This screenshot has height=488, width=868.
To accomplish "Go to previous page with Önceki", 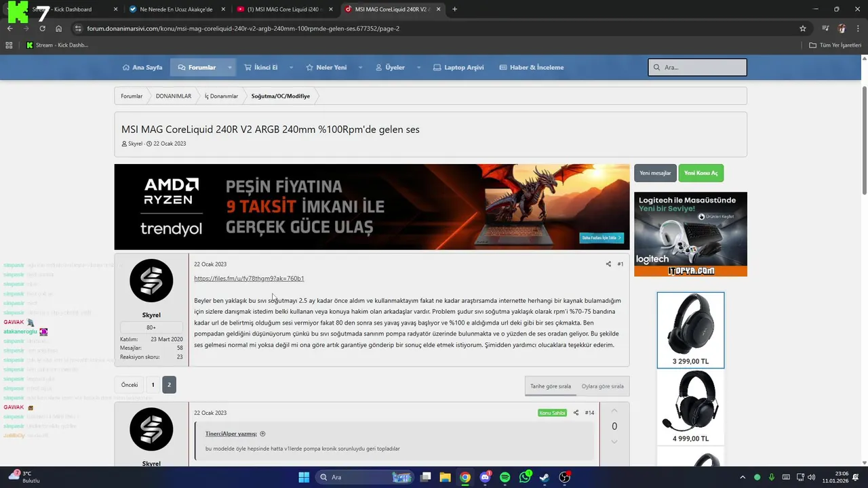I will pyautogui.click(x=130, y=385).
